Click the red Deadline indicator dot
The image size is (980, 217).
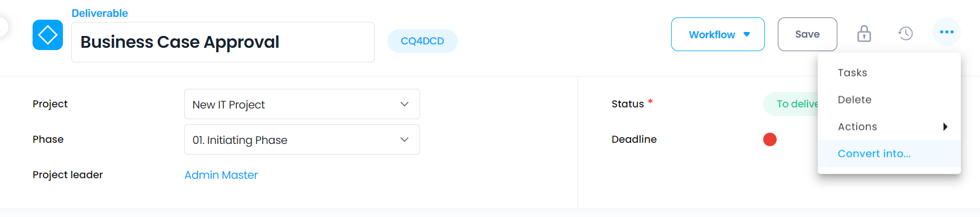click(770, 139)
